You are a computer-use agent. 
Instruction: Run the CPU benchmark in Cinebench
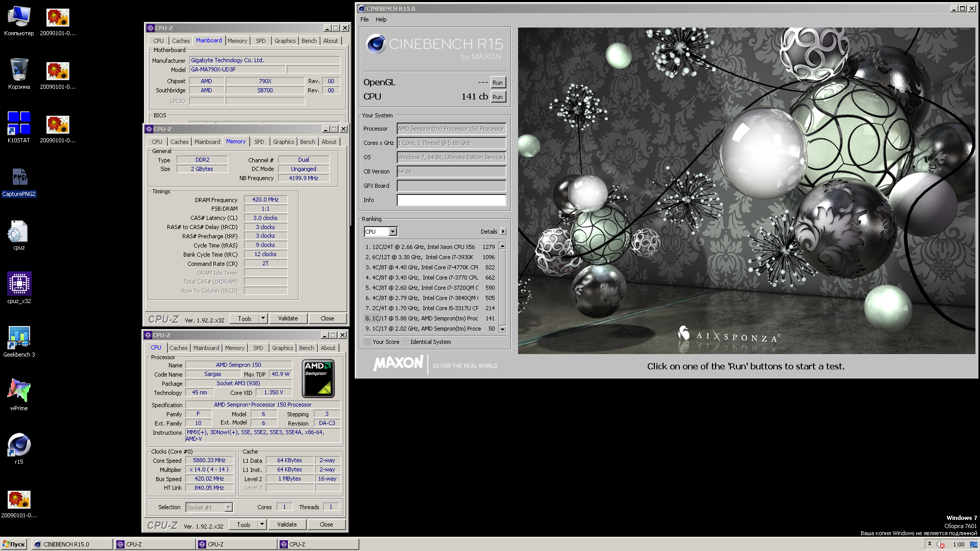coord(498,97)
